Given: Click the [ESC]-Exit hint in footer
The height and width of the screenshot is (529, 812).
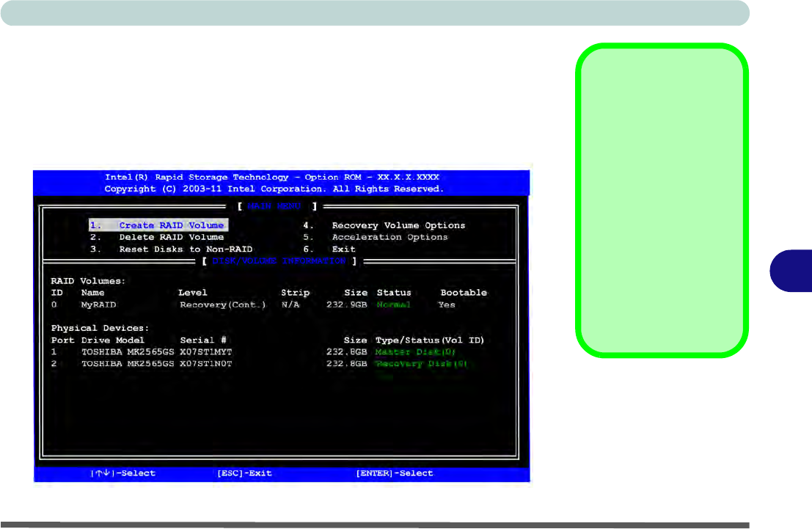Looking at the screenshot, I should (x=244, y=473).
